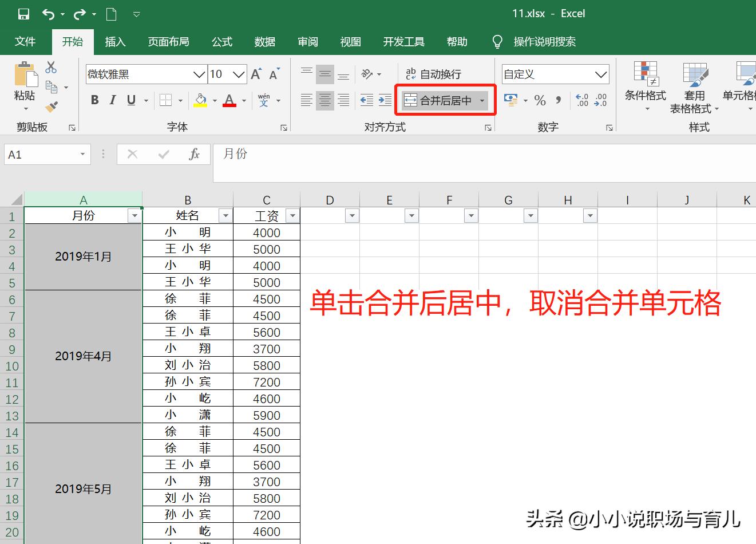Screen dimensions: 756x544
Task: Click the Copy icon
Action: click(50, 86)
